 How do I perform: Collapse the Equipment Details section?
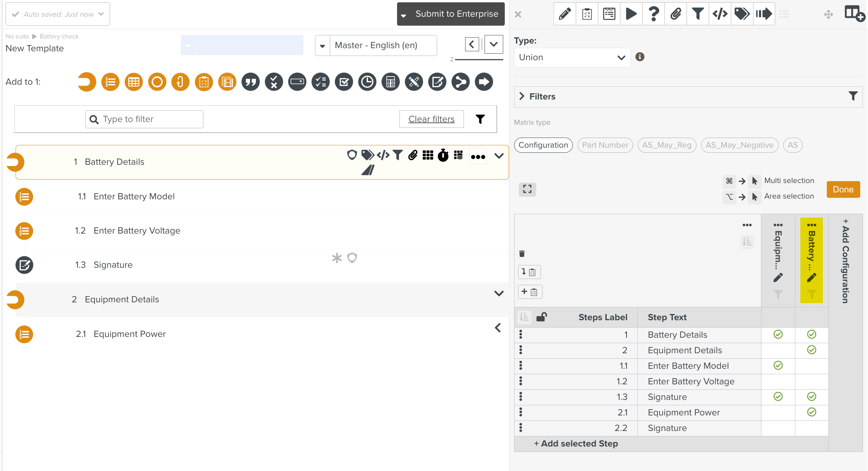(499, 293)
